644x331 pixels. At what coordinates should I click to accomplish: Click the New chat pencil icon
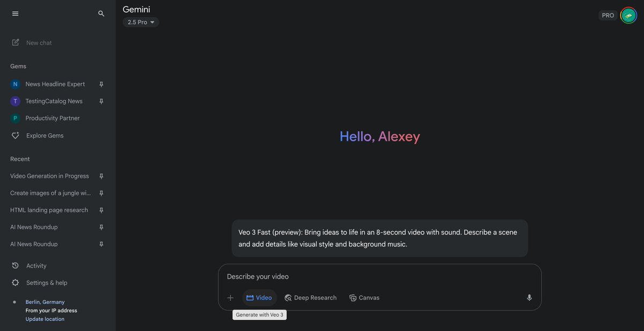click(x=16, y=42)
